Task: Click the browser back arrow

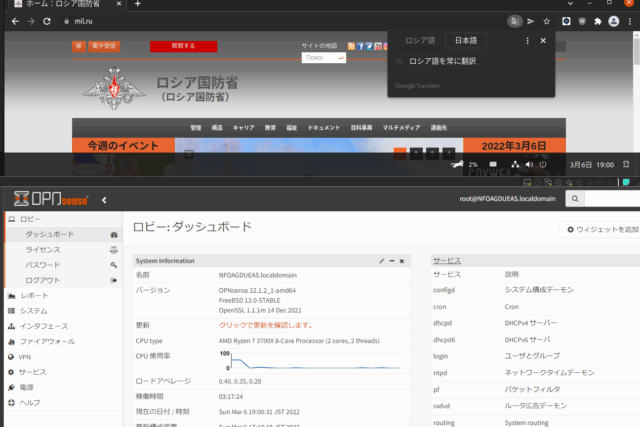Action: (15, 21)
